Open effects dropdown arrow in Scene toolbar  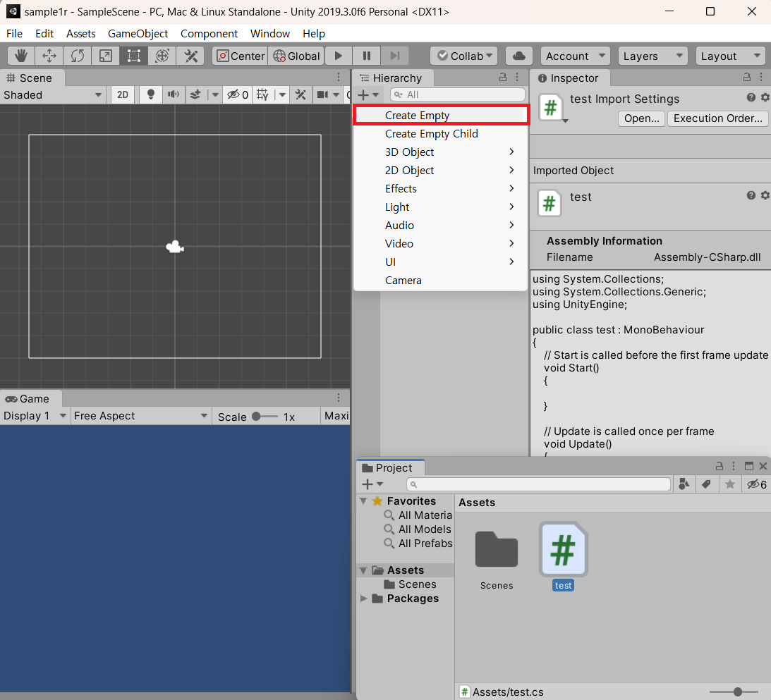215,94
